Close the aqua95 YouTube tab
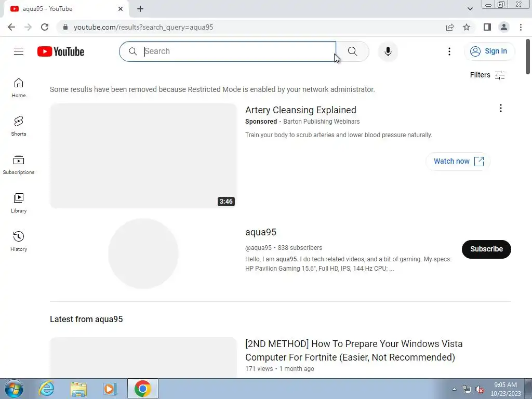The width and height of the screenshot is (532, 399). point(121,9)
